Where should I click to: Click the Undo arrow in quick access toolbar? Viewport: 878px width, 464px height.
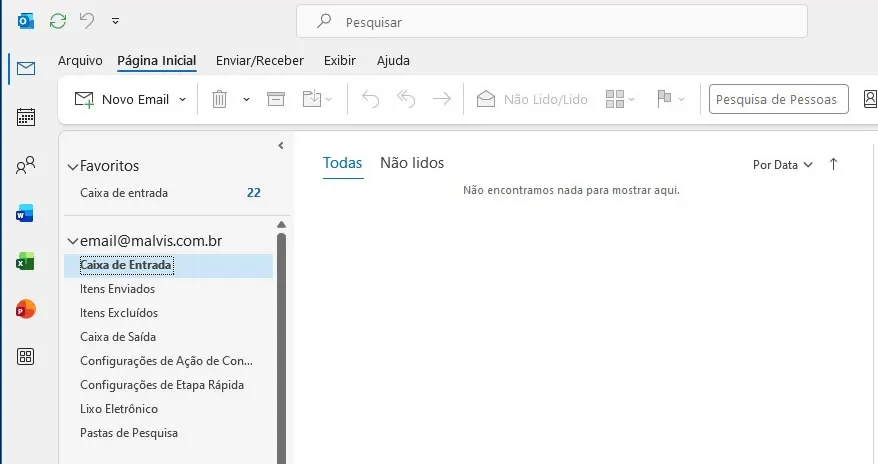coord(87,21)
